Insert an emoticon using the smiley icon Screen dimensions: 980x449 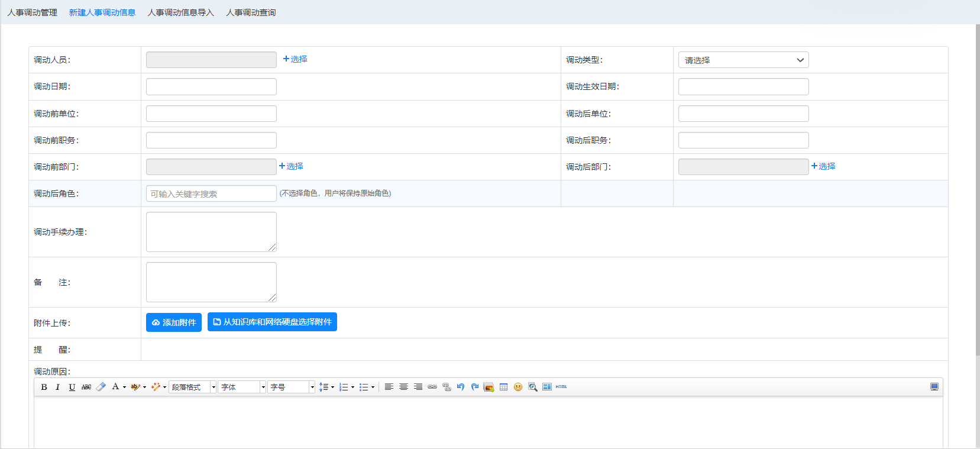pos(518,387)
